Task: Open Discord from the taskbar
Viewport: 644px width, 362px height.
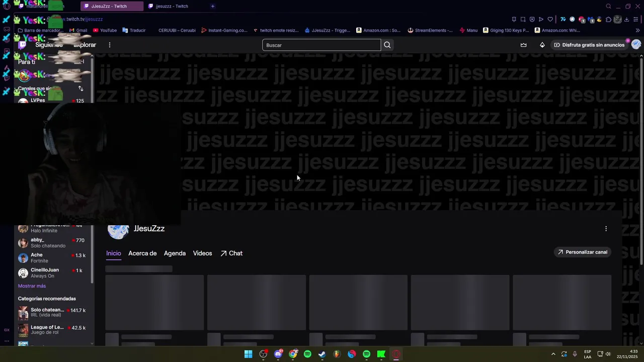Action: (278, 354)
